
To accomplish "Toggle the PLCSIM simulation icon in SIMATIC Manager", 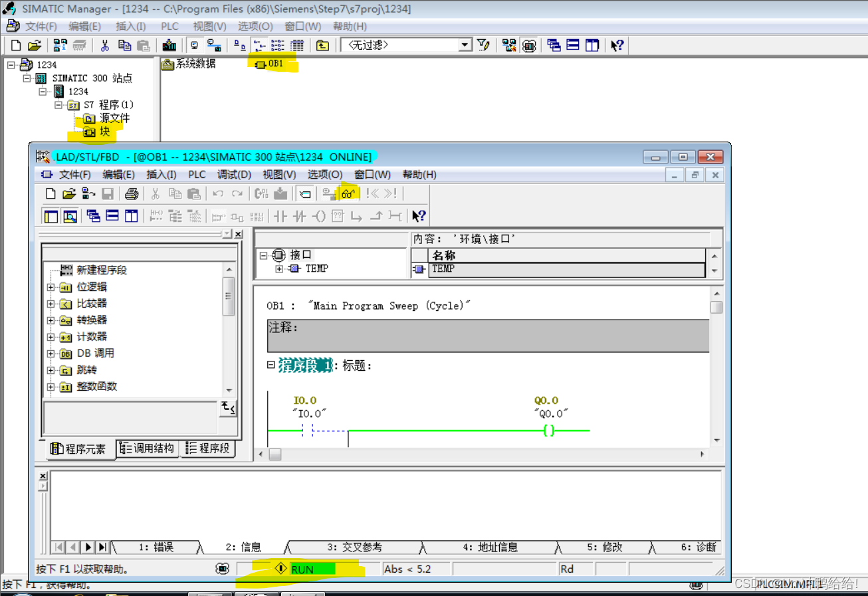I will pyautogui.click(x=529, y=45).
